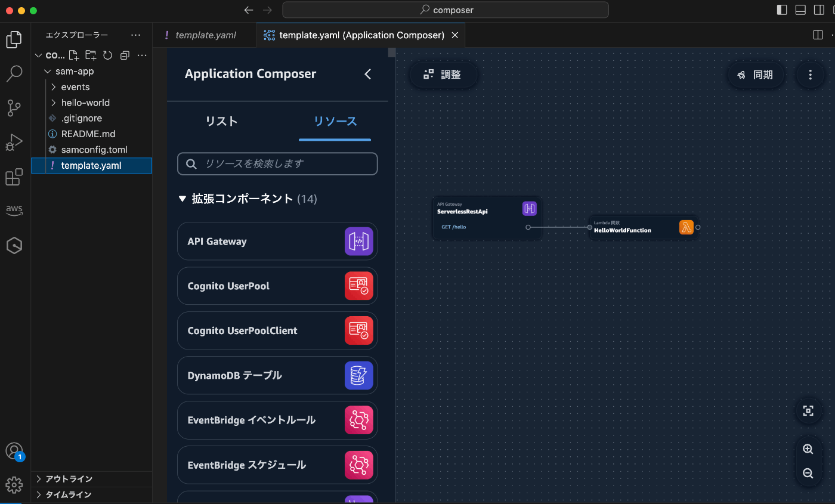The image size is (835, 504).
Task: Collapse all folders in explorer
Action: pos(125,55)
